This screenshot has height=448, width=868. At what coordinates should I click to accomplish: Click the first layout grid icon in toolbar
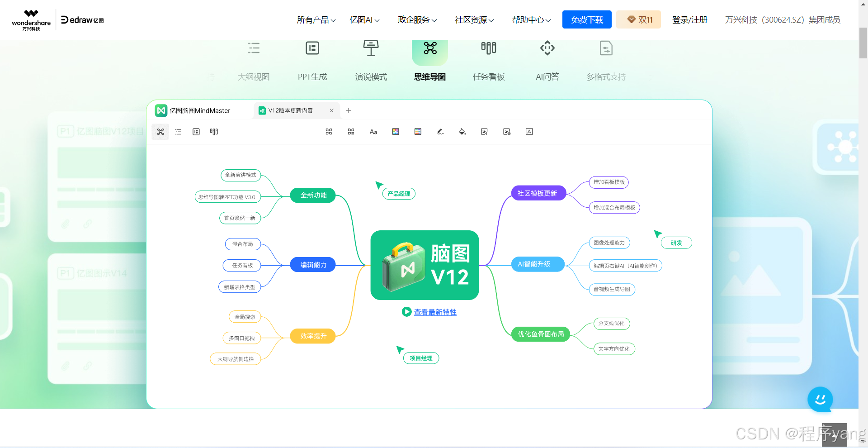pos(329,132)
